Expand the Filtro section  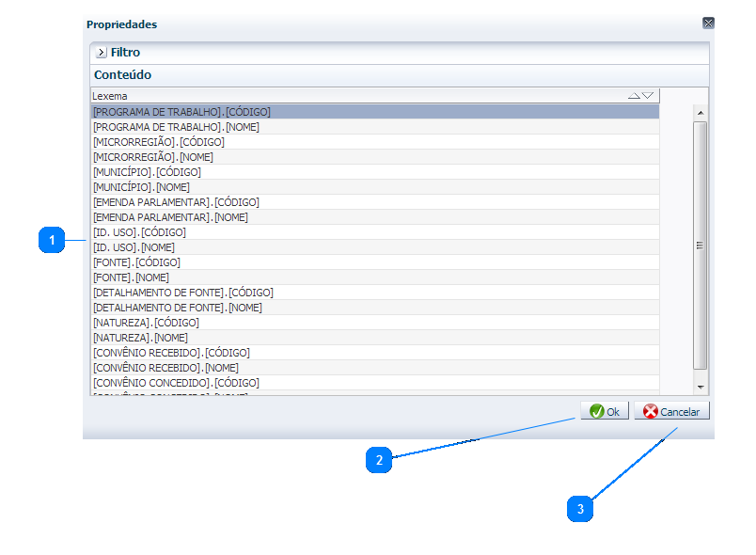102,53
